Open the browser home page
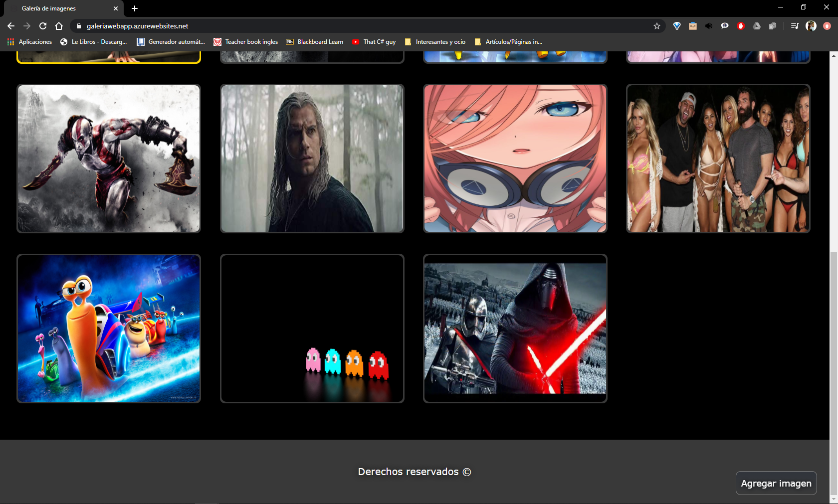 coord(59,26)
